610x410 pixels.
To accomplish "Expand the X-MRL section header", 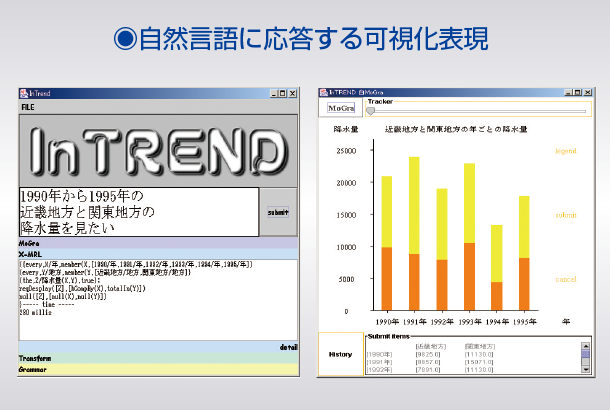I will click(157, 254).
